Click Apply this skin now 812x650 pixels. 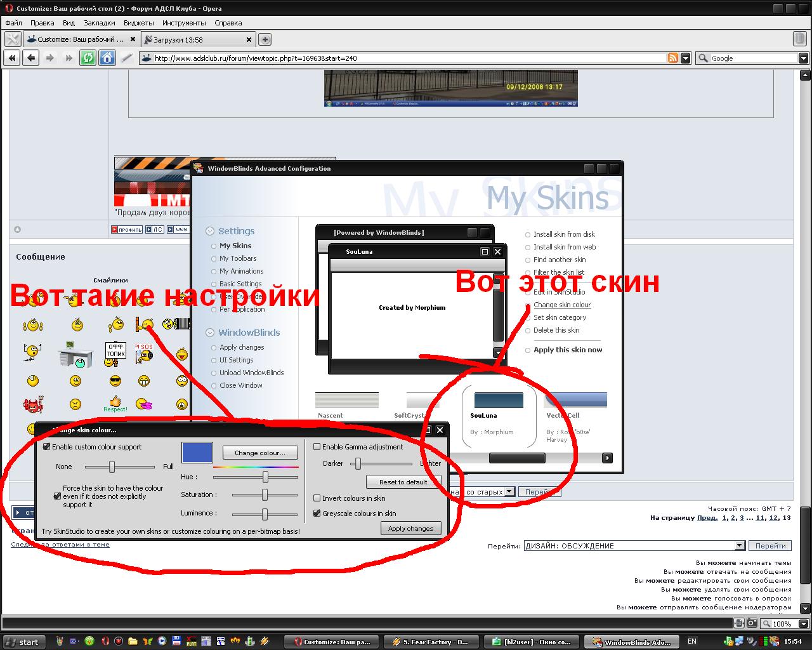pyautogui.click(x=568, y=350)
